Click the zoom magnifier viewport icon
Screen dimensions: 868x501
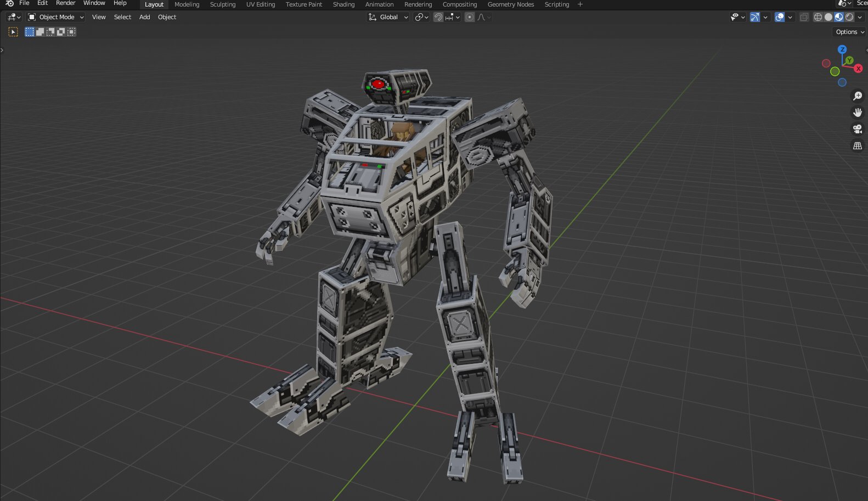858,96
